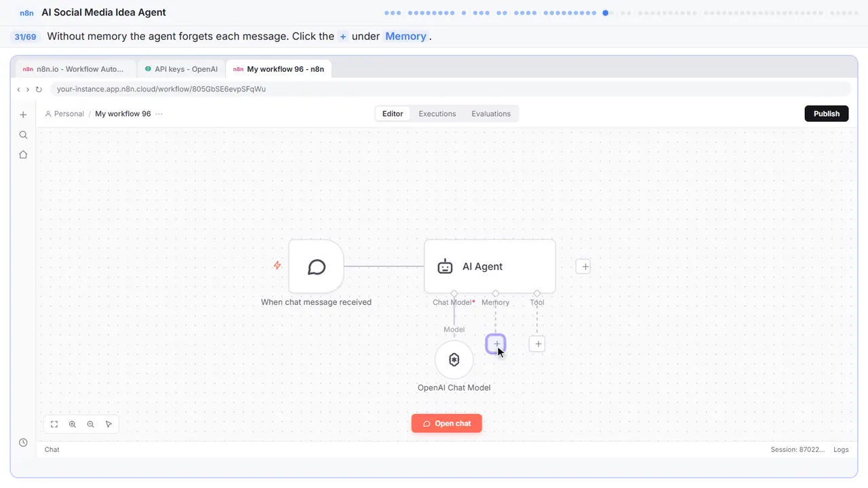868x488 pixels.
Task: Click the plus icon under Tool
Action: pyautogui.click(x=537, y=344)
